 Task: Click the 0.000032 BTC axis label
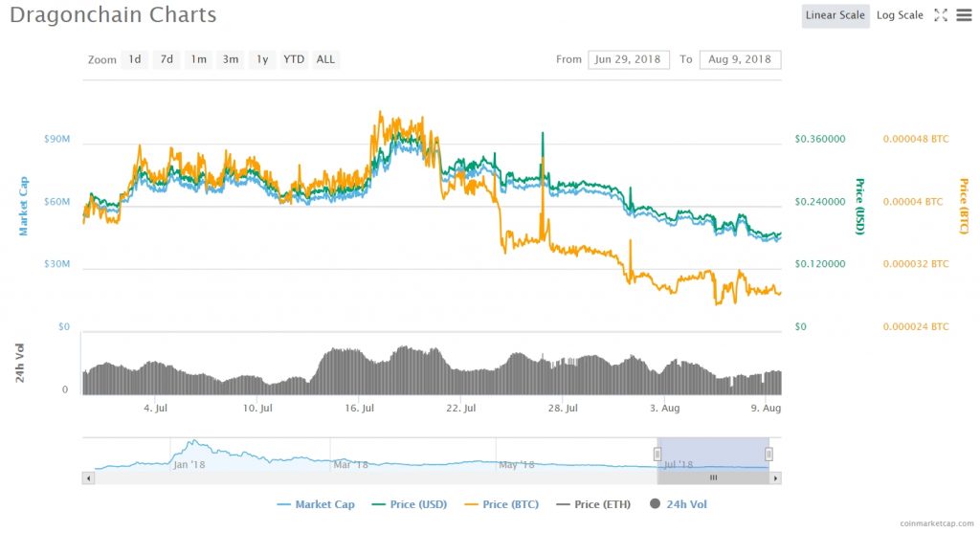pos(916,264)
